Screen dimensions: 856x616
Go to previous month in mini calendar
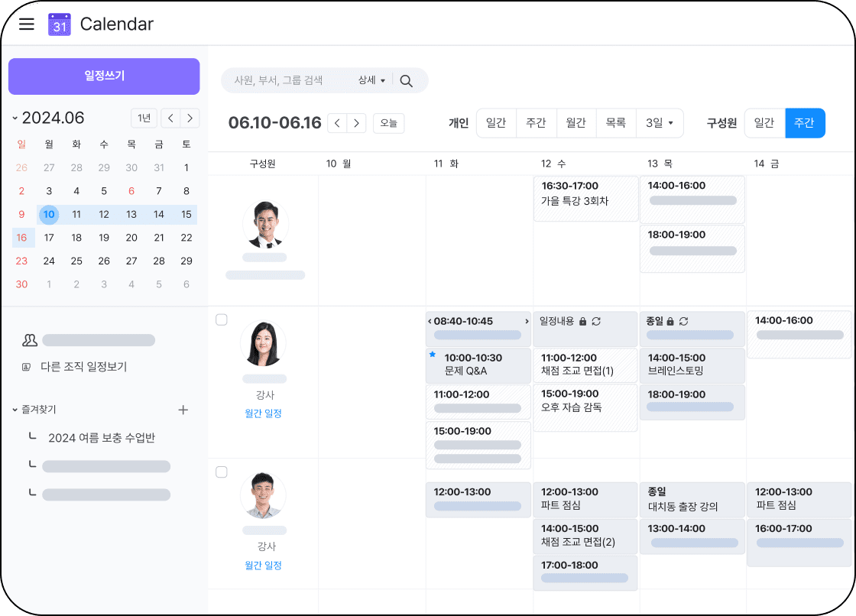coord(170,118)
